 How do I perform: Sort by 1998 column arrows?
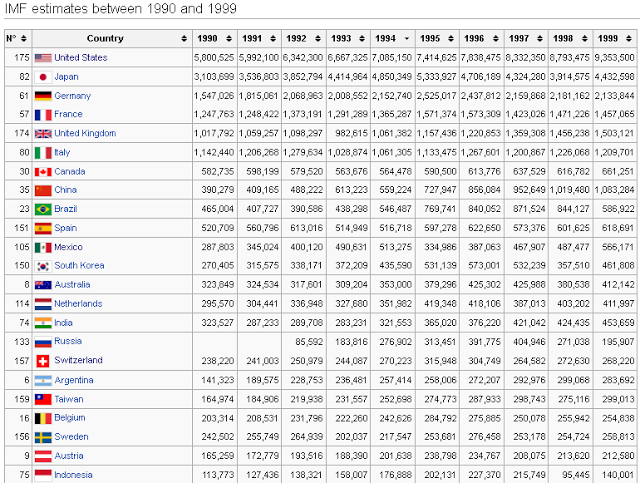click(x=585, y=38)
